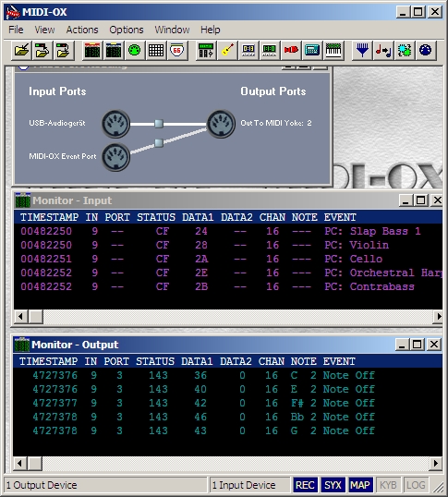Maximize the main MIDI-OX window
This screenshot has height=497, width=448.
418,12
